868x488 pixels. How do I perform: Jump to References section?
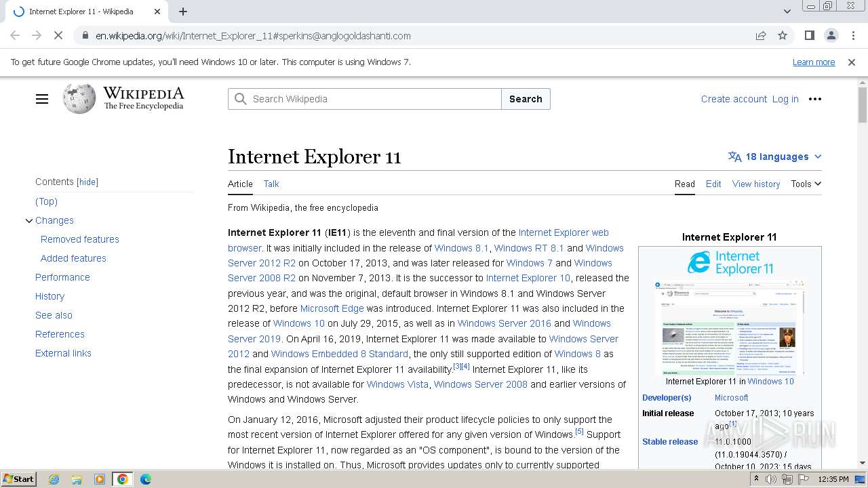pyautogui.click(x=60, y=334)
